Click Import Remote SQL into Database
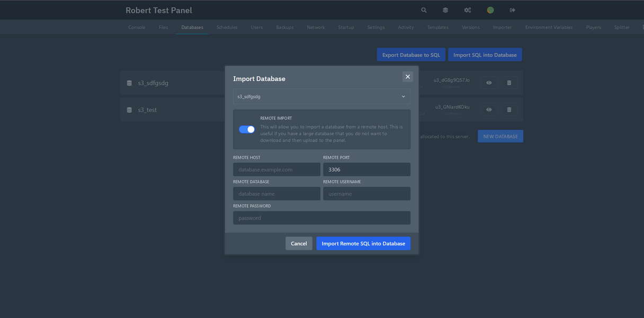Image resolution: width=644 pixels, height=318 pixels. tap(363, 243)
